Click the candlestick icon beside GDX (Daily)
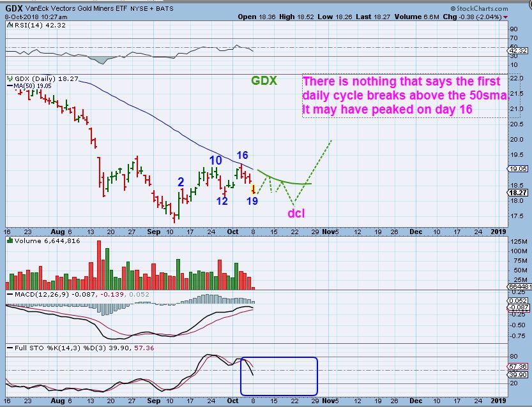The image size is (532, 407). (x=10, y=78)
